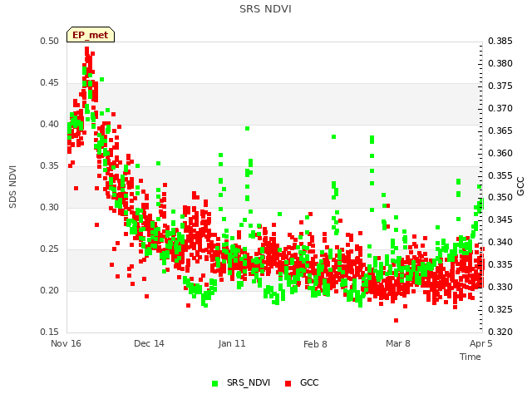532x399 pixels.
Task: Click the 0.35 left axis value
Action: [50, 166]
